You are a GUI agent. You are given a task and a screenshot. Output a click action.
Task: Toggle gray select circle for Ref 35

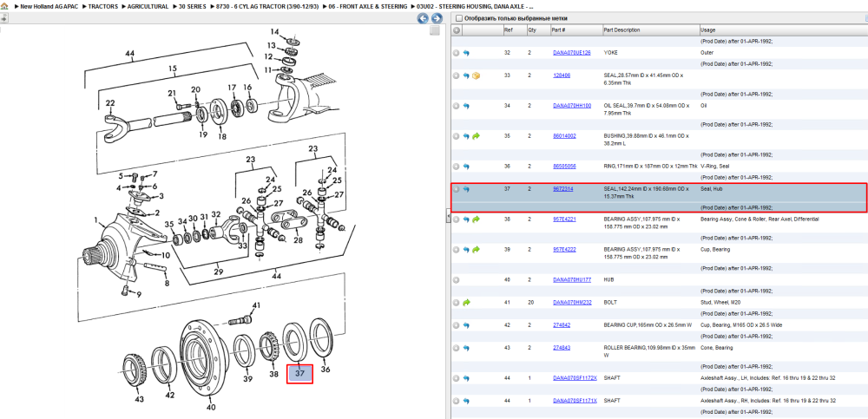pos(457,136)
